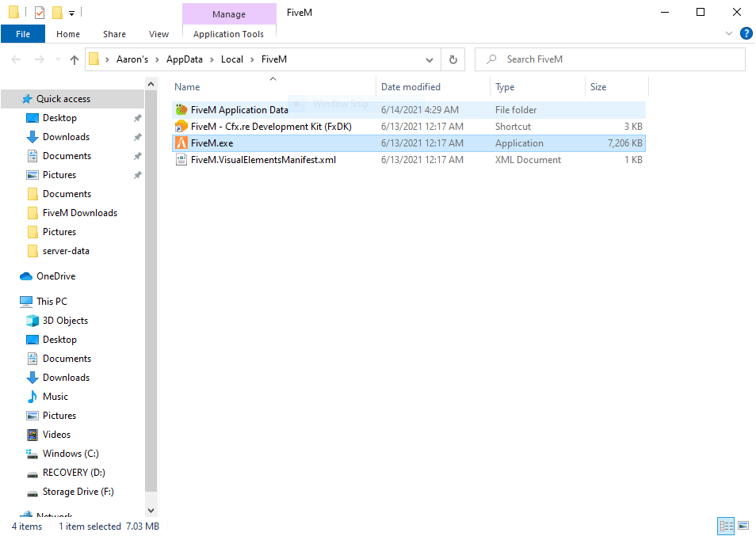Click the search magnifier icon
Viewport: 756px width, 536px height.
pos(491,59)
